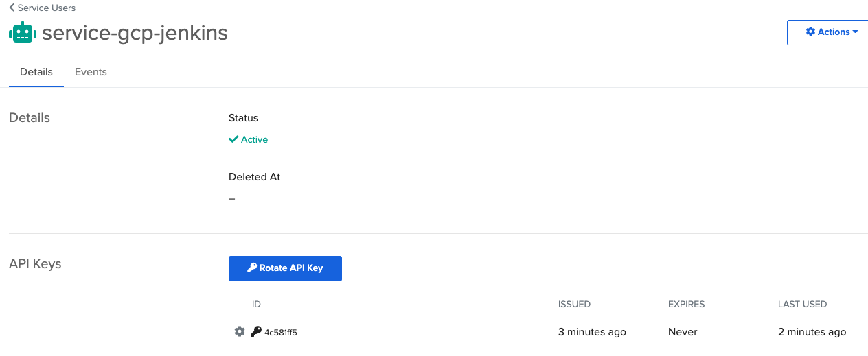Click the ISSUED column header
This screenshot has height=356, width=868.
click(574, 304)
